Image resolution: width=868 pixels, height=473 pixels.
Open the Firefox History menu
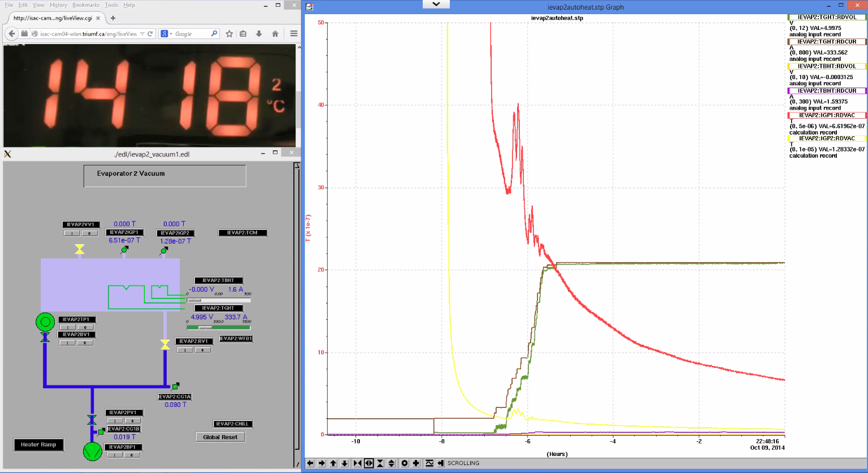[58, 5]
